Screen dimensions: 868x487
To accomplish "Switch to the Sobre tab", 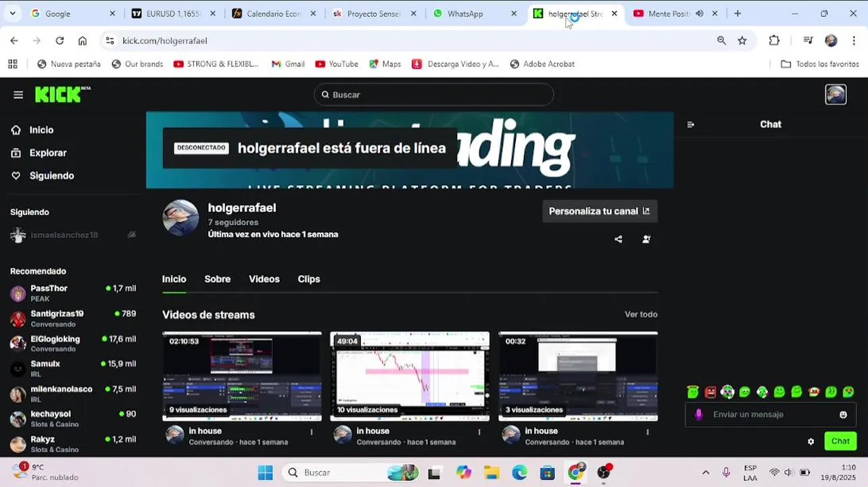I will (218, 279).
